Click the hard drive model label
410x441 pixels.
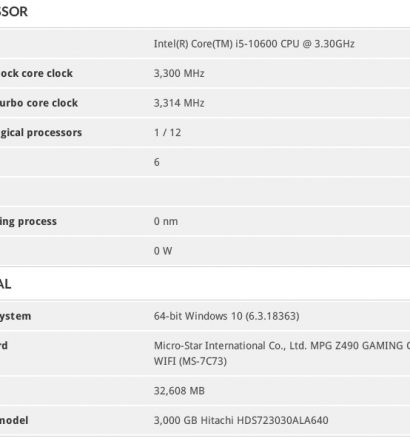point(14,420)
